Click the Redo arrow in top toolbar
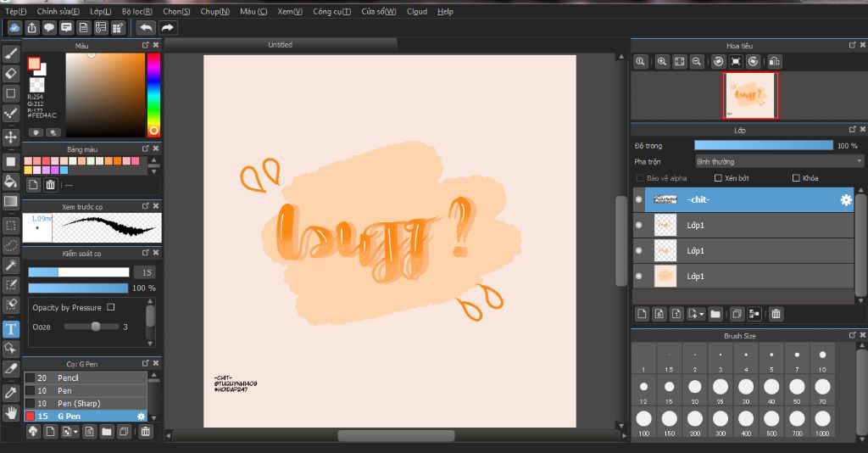868x453 pixels. pos(167,27)
